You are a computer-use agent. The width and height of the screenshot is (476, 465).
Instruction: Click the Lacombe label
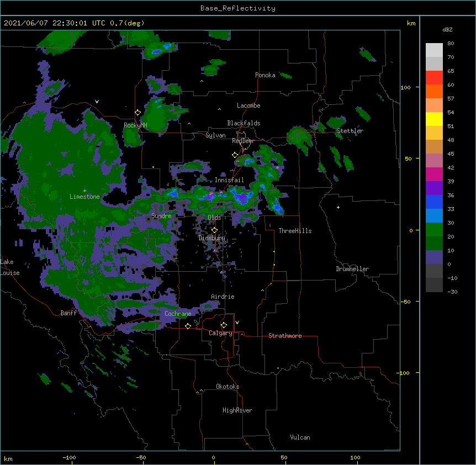(248, 105)
